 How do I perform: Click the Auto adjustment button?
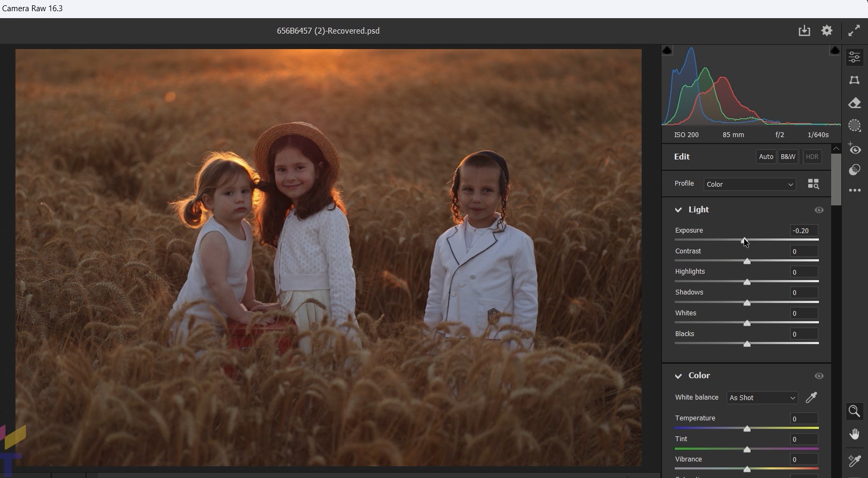pyautogui.click(x=766, y=157)
